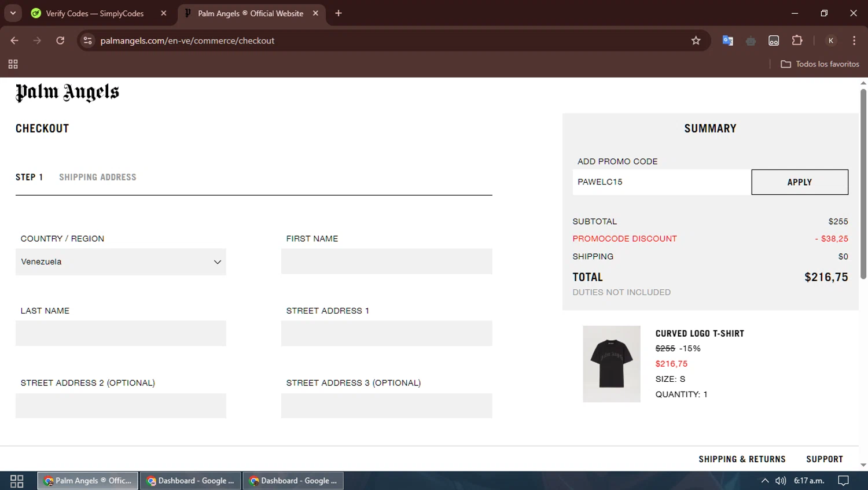
Task: Open site information icon in address bar
Action: (87, 40)
